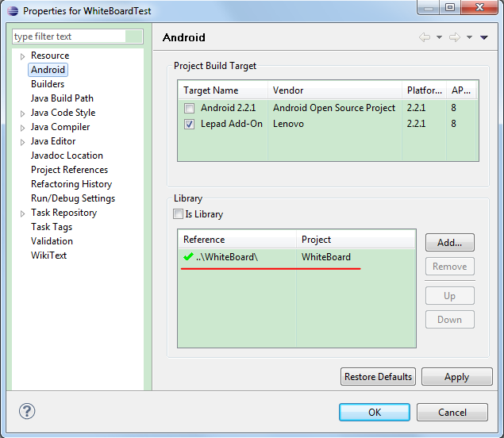Select Java Code Style item

click(x=63, y=113)
